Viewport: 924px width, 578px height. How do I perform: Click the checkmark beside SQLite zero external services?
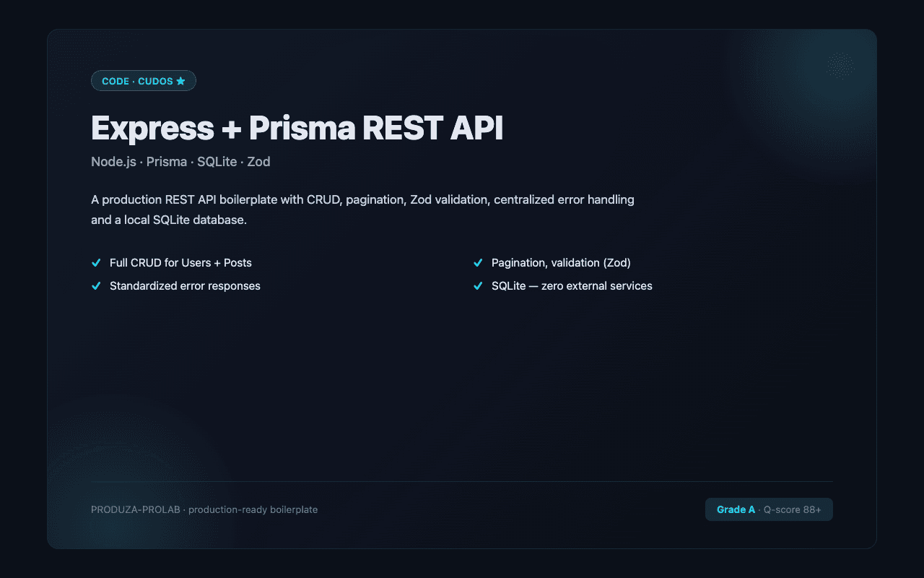tap(478, 286)
